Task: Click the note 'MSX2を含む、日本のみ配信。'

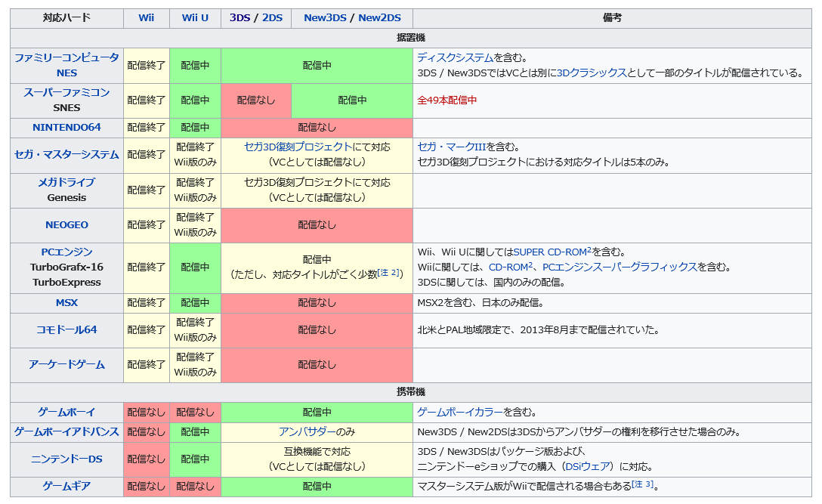Action: [481, 302]
